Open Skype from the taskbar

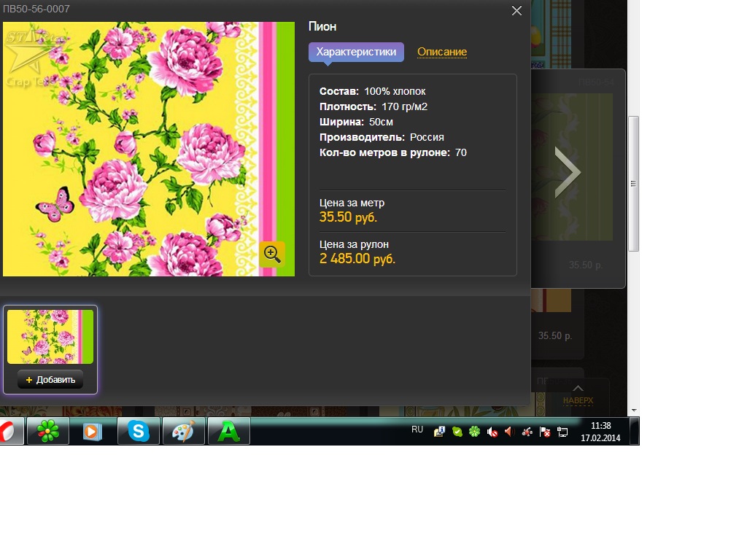(139, 431)
